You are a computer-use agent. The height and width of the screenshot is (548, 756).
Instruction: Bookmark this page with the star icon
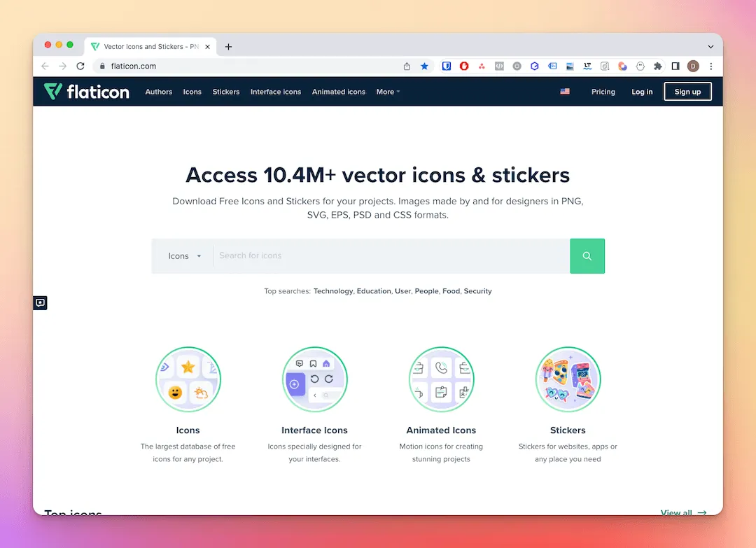pyautogui.click(x=424, y=66)
